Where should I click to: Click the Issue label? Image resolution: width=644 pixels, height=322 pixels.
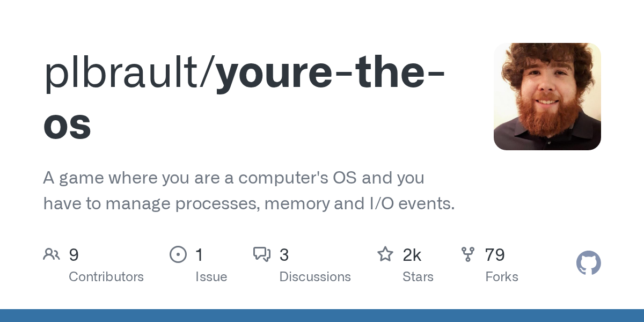tap(211, 277)
